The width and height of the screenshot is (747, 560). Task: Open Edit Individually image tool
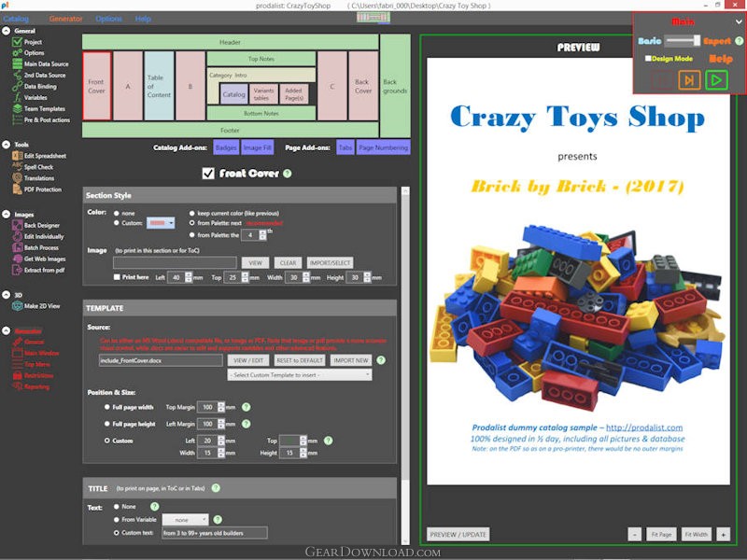[x=38, y=237]
